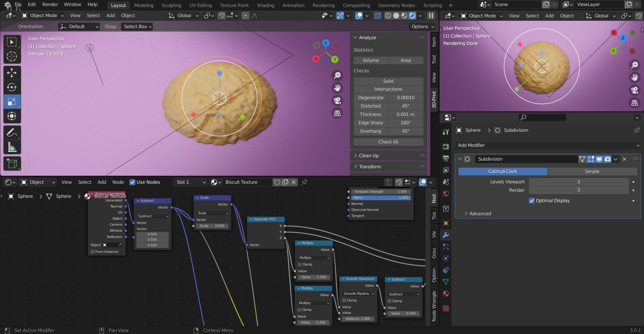Toggle From Instancer checkbox
Image resolution: width=644 pixels, height=334 pixels.
click(93, 252)
